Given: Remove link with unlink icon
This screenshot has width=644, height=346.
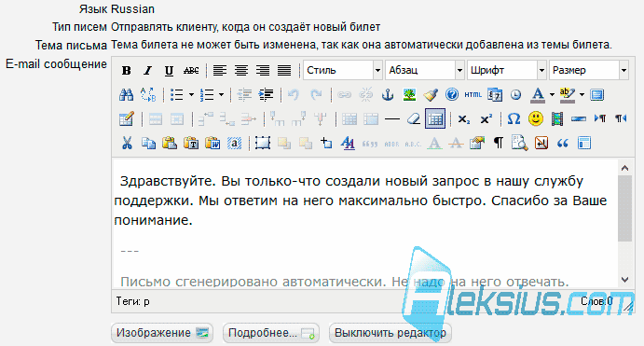Looking at the screenshot, I should click(x=365, y=95).
